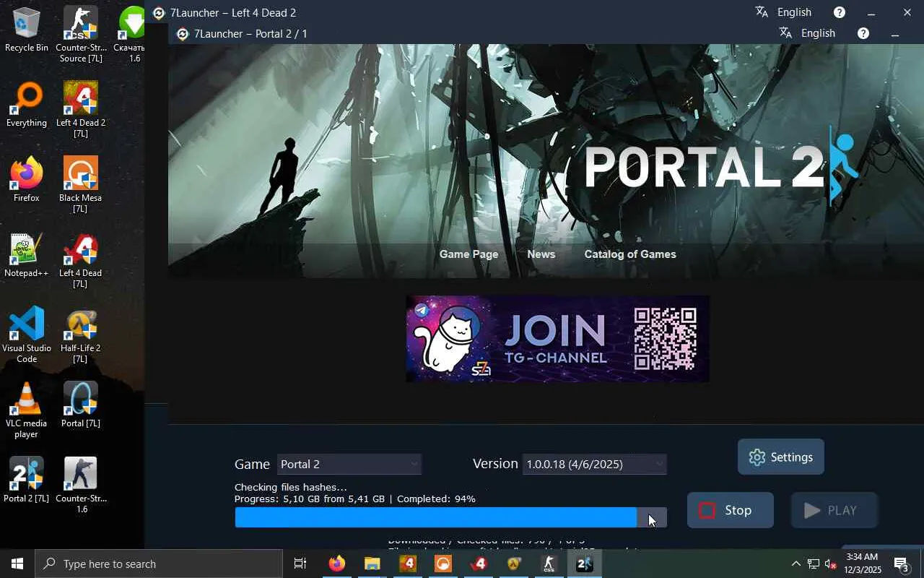The image size is (924, 578).
Task: Open the Recycle Bin desktop icon
Action: pyautogui.click(x=27, y=30)
